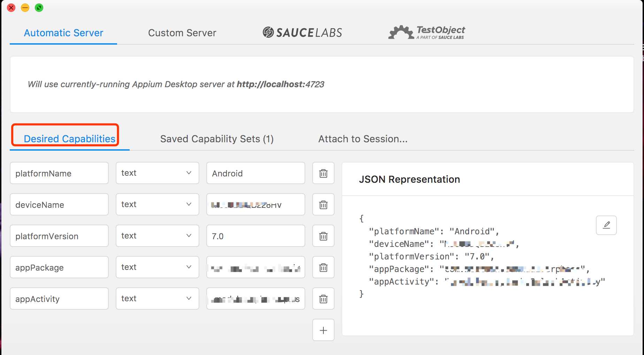This screenshot has height=355, width=644.
Task: Open type dropdown for platformVersion
Action: pos(158,236)
